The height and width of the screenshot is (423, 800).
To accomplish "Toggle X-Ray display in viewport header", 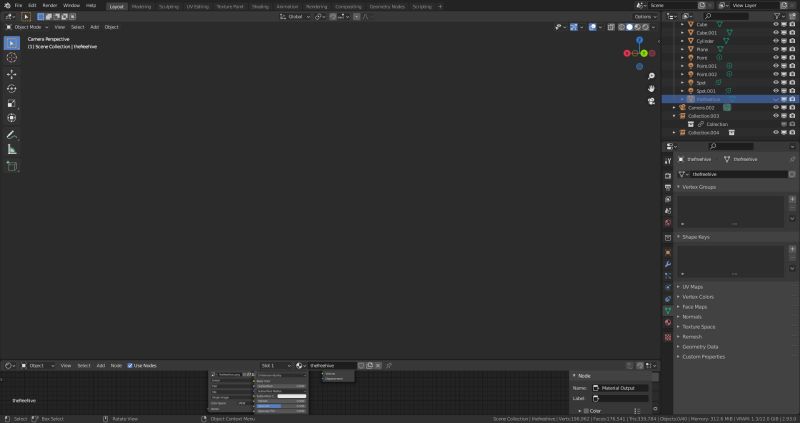I will [x=611, y=27].
